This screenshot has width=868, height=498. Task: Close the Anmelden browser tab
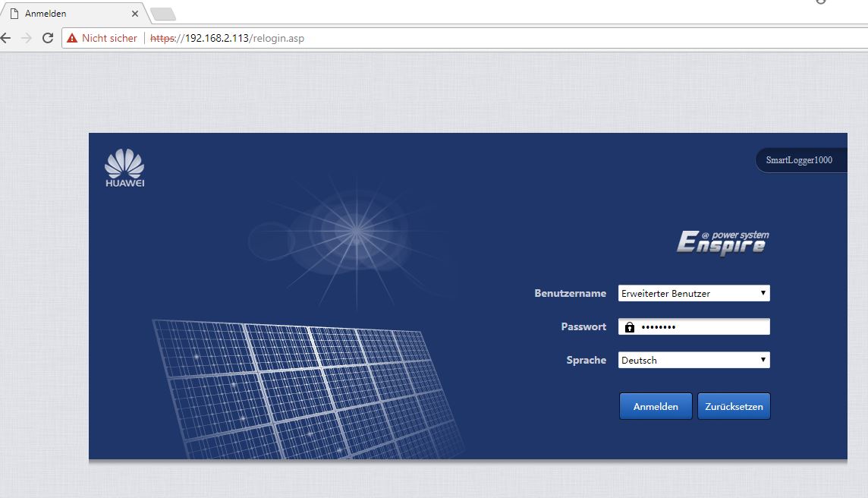pos(134,14)
